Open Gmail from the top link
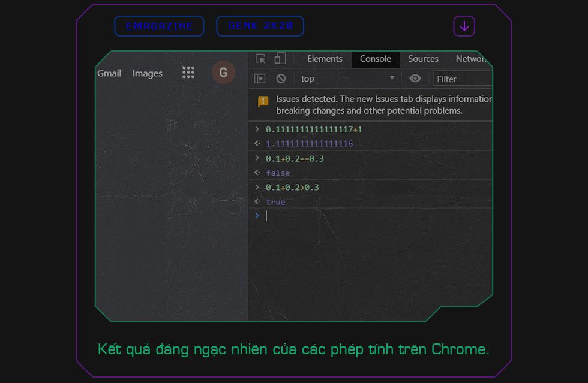This screenshot has width=588, height=383. 109,73
